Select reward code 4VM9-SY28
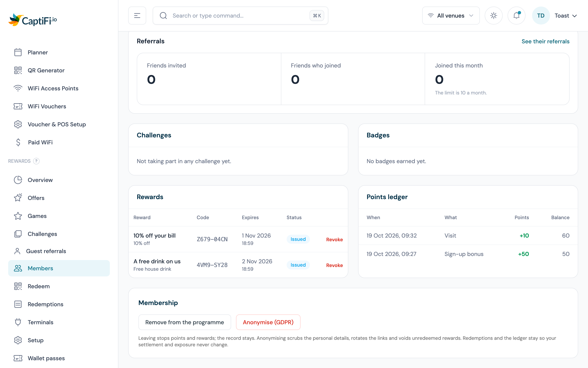The width and height of the screenshot is (588, 368). tap(212, 265)
